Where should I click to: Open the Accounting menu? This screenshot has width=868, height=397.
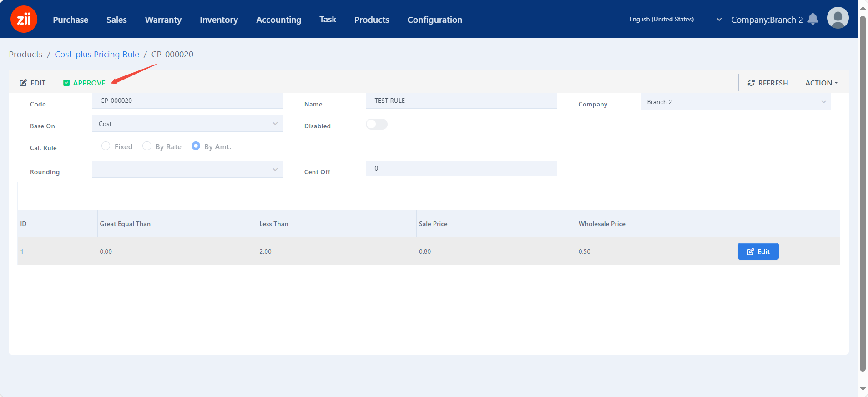pos(278,20)
